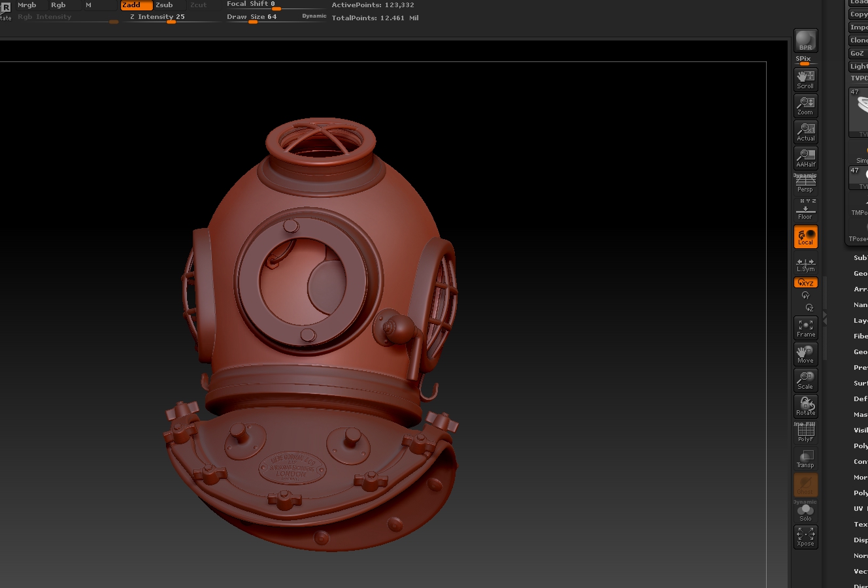Open the Morph Target subpalette
The width and height of the screenshot is (868, 588).
tap(860, 478)
